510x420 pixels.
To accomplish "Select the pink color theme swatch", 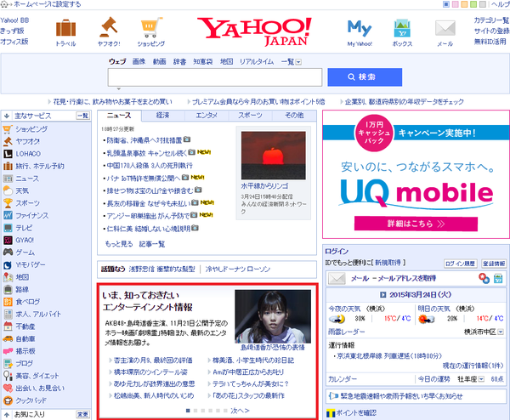I will point(456,4).
